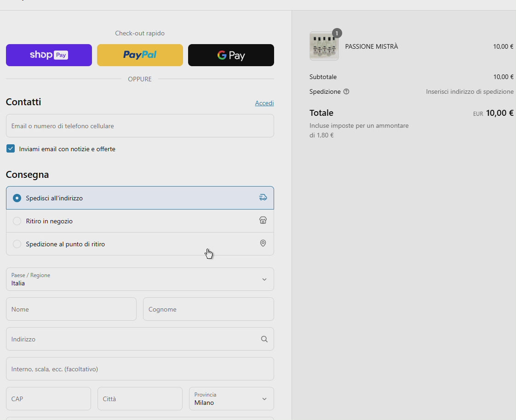The image size is (516, 420).
Task: Pay with the Shop Pay button
Action: coord(49,55)
